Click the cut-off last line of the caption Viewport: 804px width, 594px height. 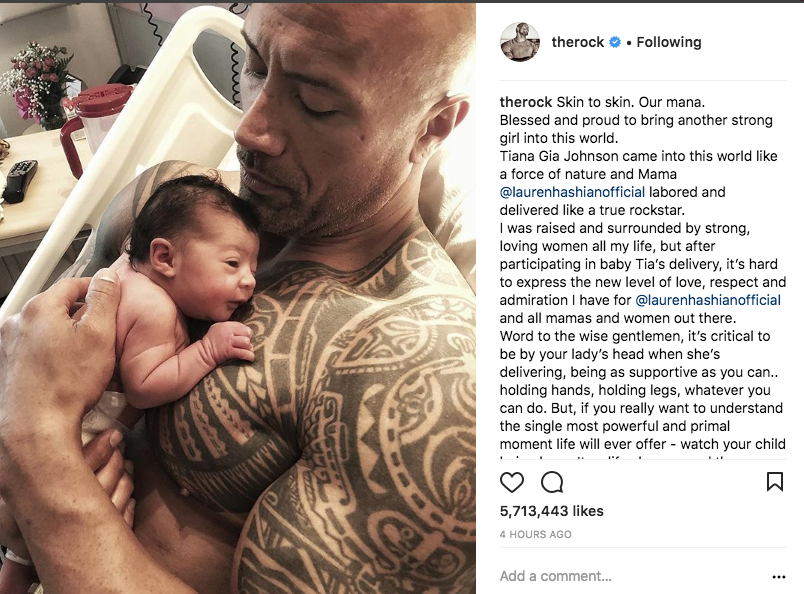pos(643,456)
